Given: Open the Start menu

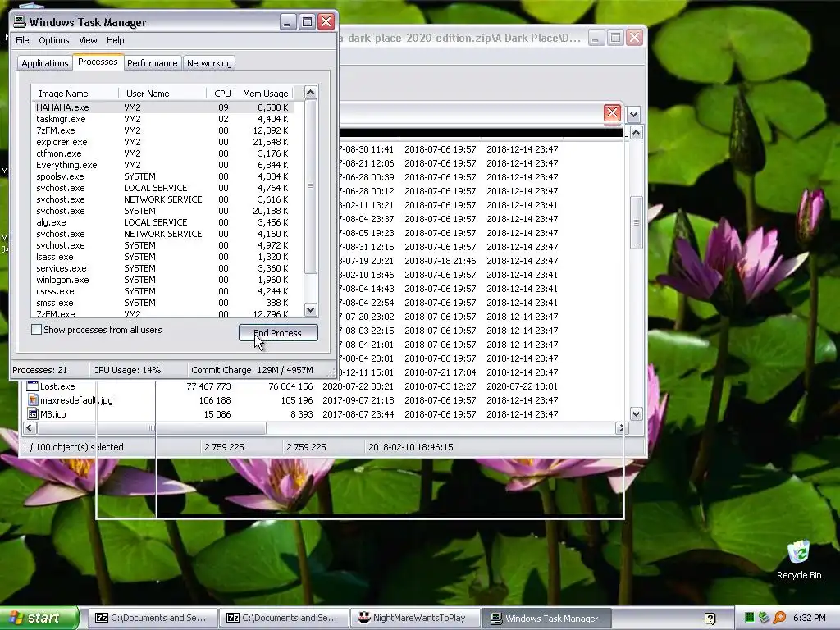Looking at the screenshot, I should point(40,618).
